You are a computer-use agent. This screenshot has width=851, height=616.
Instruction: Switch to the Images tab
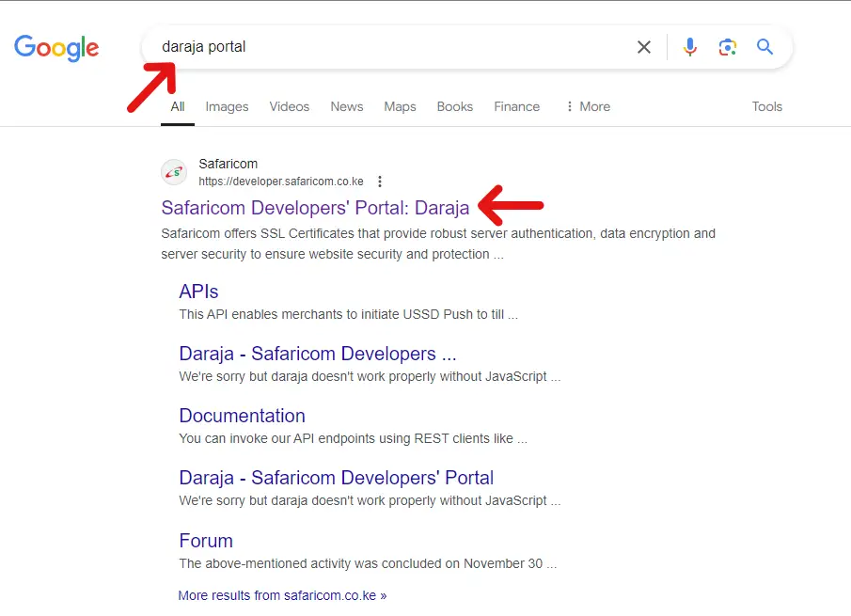(x=227, y=106)
